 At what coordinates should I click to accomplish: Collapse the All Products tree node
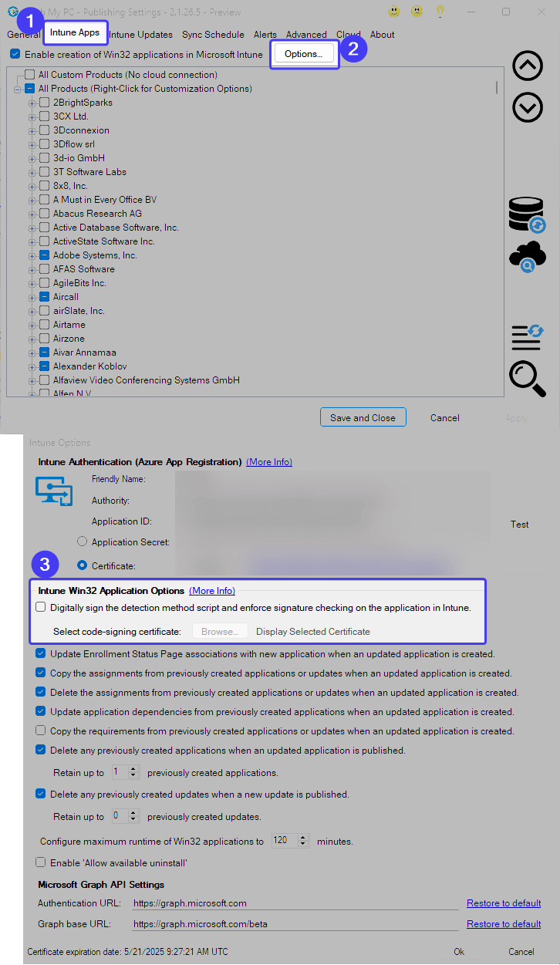18,89
